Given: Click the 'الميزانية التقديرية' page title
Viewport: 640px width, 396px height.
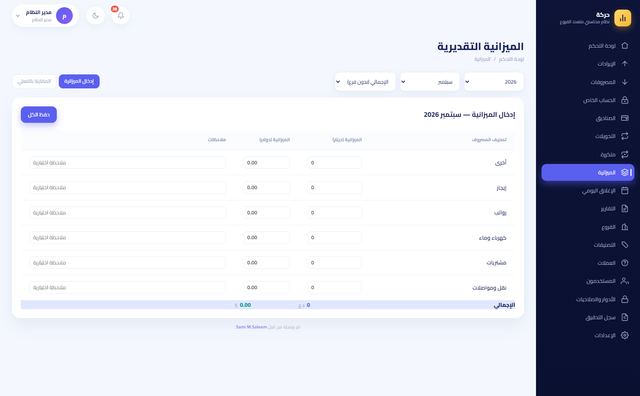Looking at the screenshot, I should click(x=480, y=47).
